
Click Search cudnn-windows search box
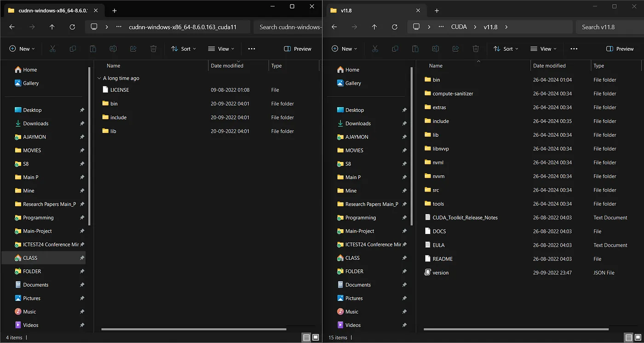coord(287,27)
